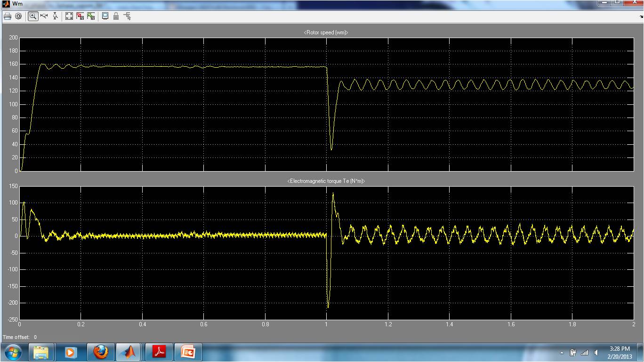Image resolution: width=644 pixels, height=362 pixels.
Task: Toggle off the Zoom tool
Action: (x=32, y=16)
